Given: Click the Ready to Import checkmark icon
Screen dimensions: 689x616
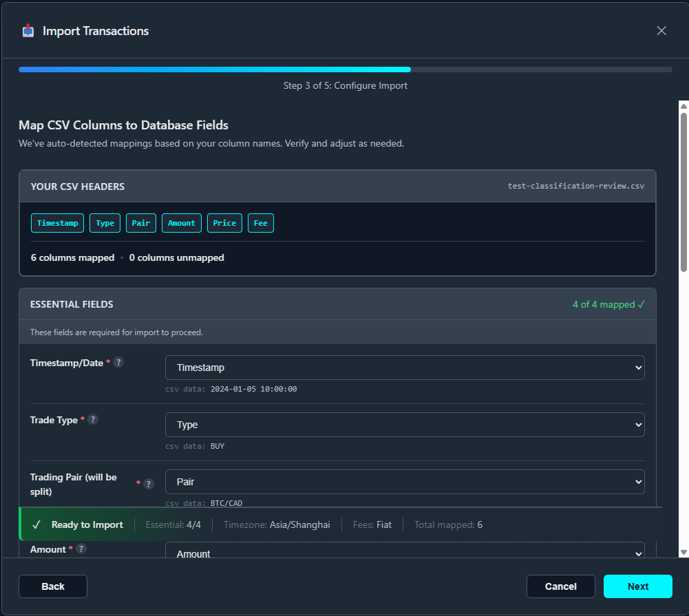Looking at the screenshot, I should pos(36,524).
